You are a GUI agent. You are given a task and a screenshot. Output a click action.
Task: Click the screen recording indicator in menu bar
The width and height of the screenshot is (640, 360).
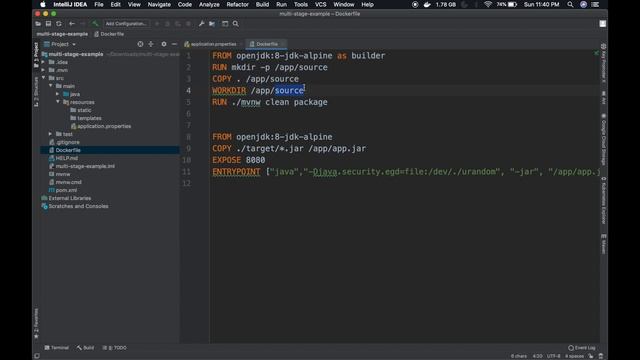[x=415, y=4]
